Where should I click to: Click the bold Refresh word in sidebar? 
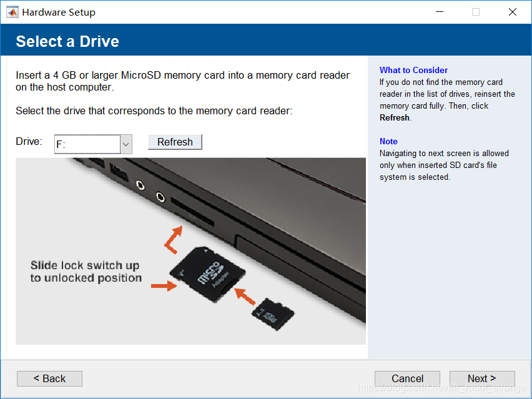[x=395, y=117]
